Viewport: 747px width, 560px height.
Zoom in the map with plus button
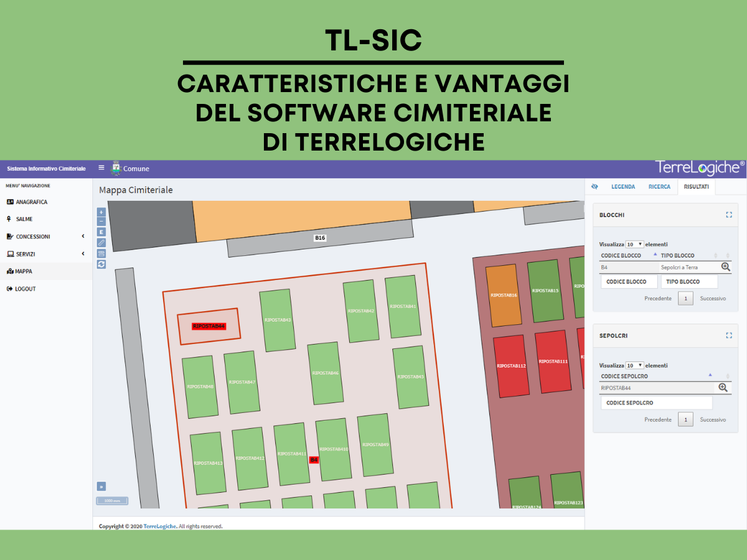point(101,212)
